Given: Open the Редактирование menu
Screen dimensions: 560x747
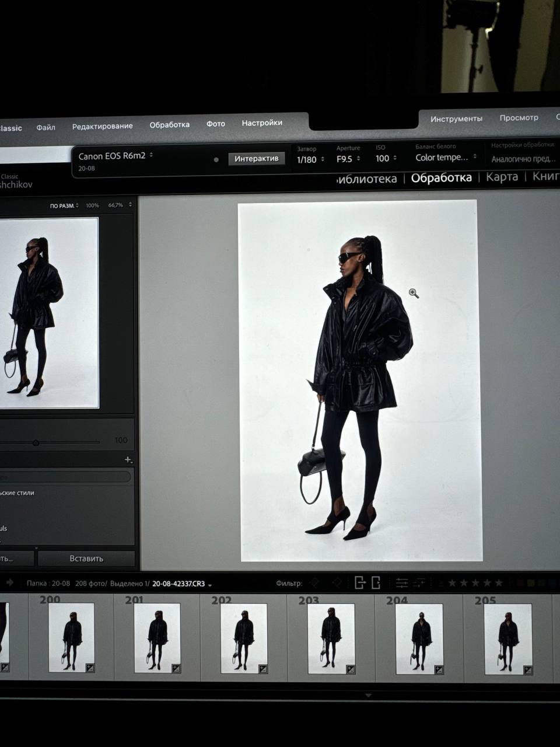Looking at the screenshot, I should [102, 126].
